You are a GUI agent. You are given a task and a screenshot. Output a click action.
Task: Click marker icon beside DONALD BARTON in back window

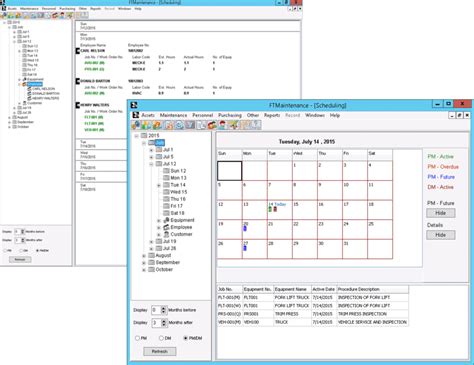point(78,81)
